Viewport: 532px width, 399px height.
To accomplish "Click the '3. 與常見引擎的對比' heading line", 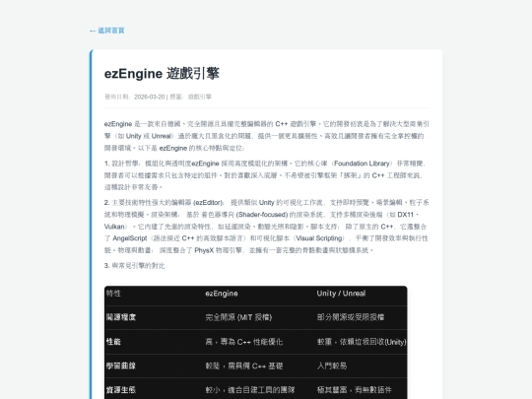I will [x=135, y=266].
